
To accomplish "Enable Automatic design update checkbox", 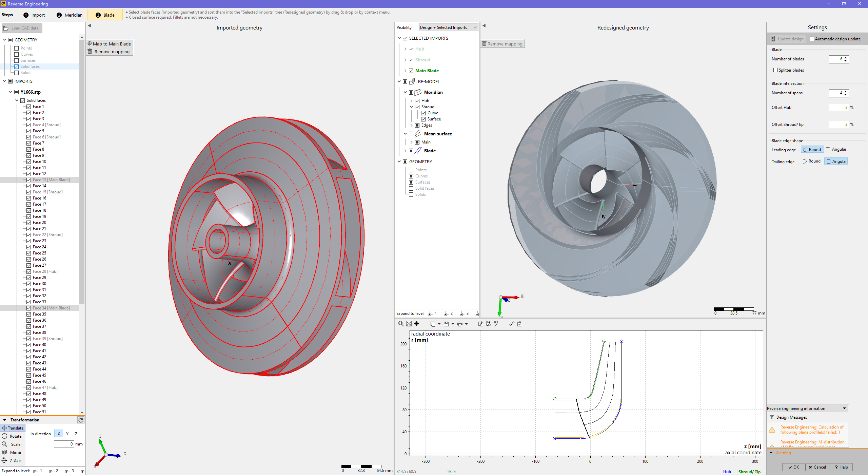I will click(x=812, y=39).
